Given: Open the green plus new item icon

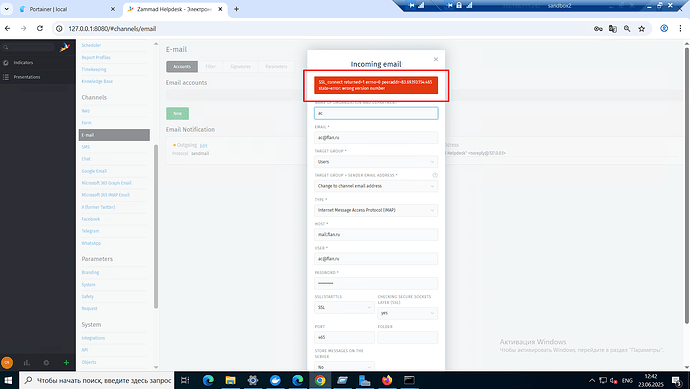Looking at the screenshot, I should tap(66, 363).
